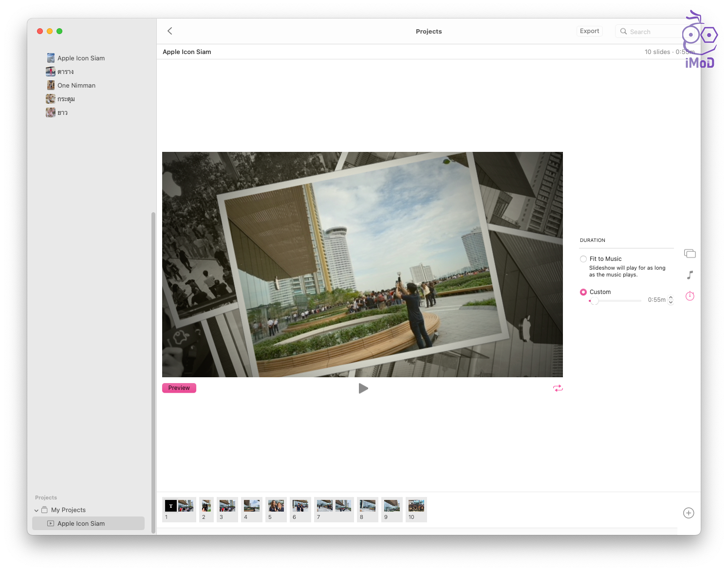Go back with the chevron arrow

click(170, 31)
